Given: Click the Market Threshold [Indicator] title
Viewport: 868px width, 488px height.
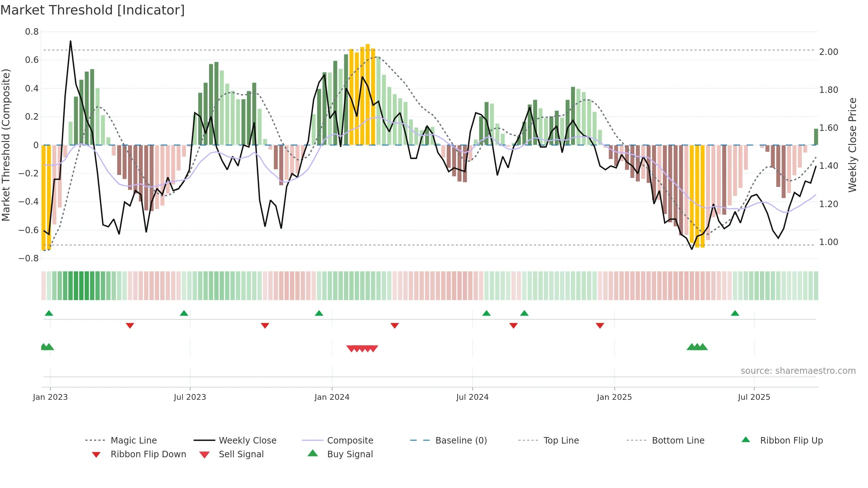Looking at the screenshot, I should (93, 10).
